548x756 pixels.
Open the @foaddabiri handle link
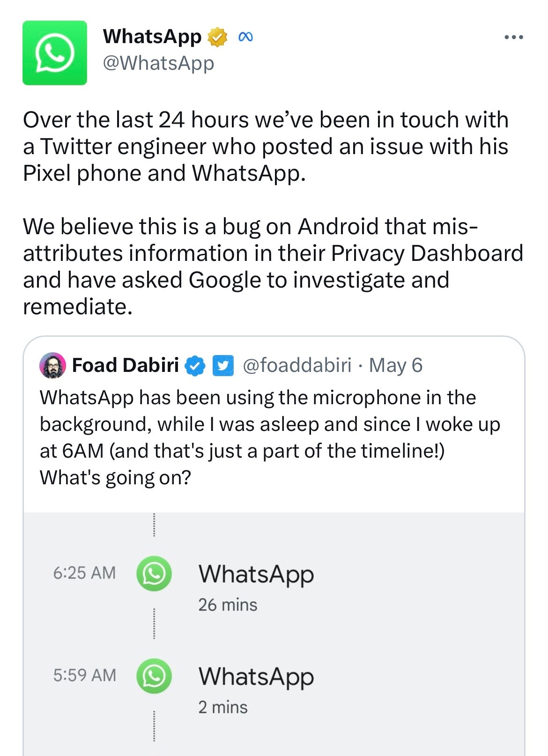coord(297,365)
